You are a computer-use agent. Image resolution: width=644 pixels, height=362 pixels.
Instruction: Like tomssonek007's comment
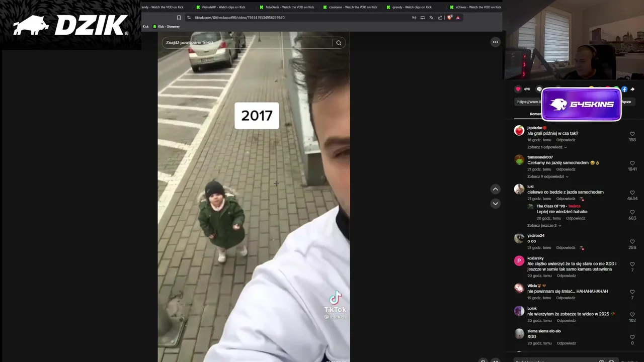pyautogui.click(x=632, y=163)
